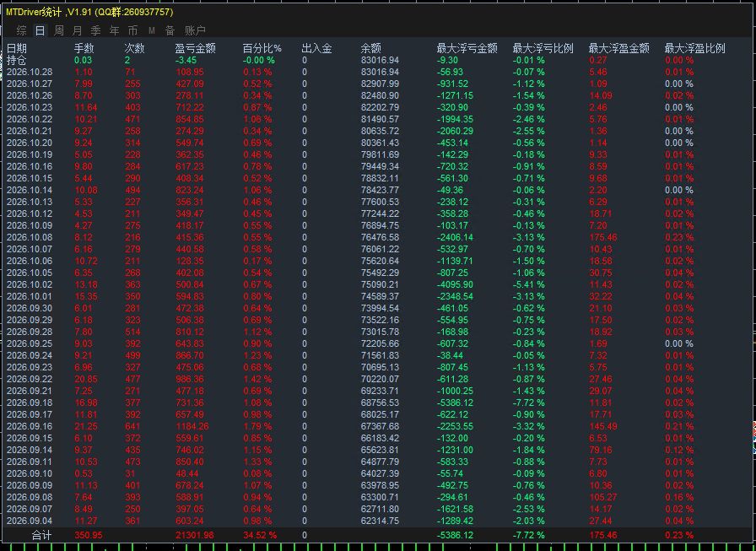Select the 2026.10.22 date row
Image resolution: width=756 pixels, height=551 pixels.
point(30,120)
